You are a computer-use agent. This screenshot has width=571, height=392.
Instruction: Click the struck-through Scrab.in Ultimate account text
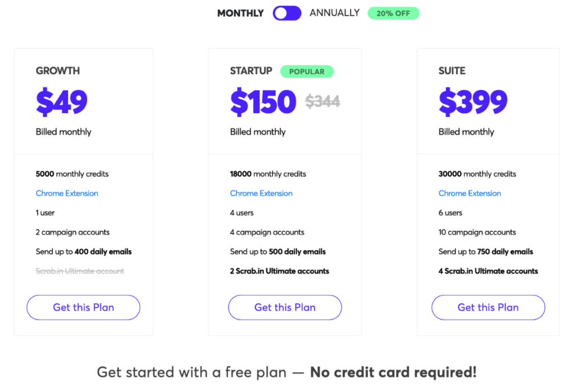[x=80, y=271]
